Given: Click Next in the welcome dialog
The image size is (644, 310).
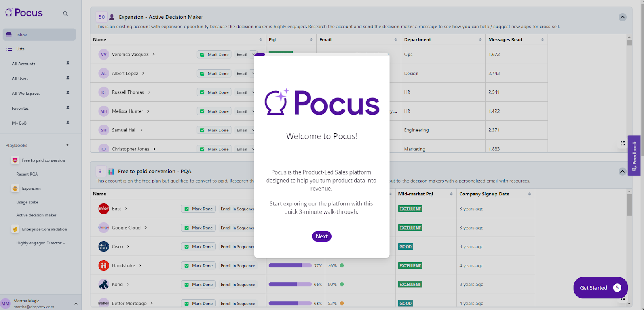Looking at the screenshot, I should point(322,236).
